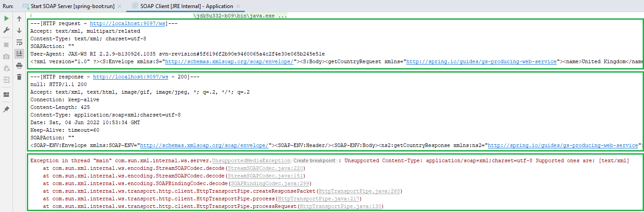Open StreamSOAPCodec.java:151 stack trace link
The width and height of the screenshot is (644, 212).
point(266,176)
